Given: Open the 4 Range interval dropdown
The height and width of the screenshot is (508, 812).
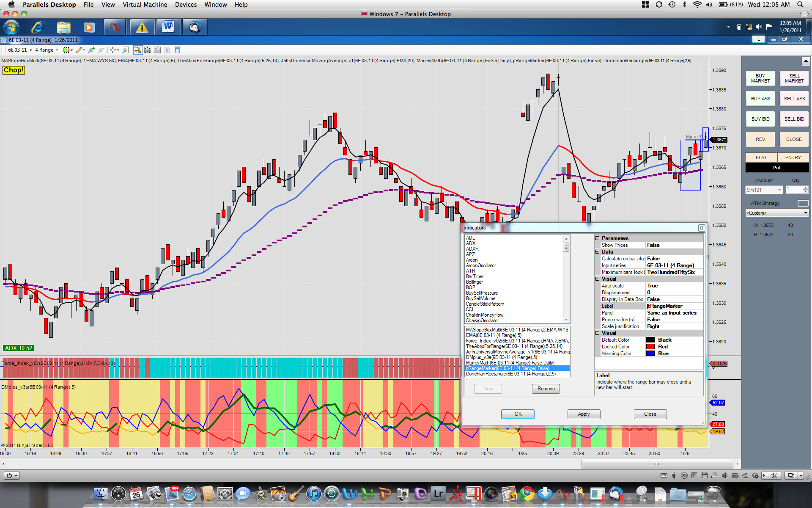Looking at the screenshot, I should tap(47, 50).
